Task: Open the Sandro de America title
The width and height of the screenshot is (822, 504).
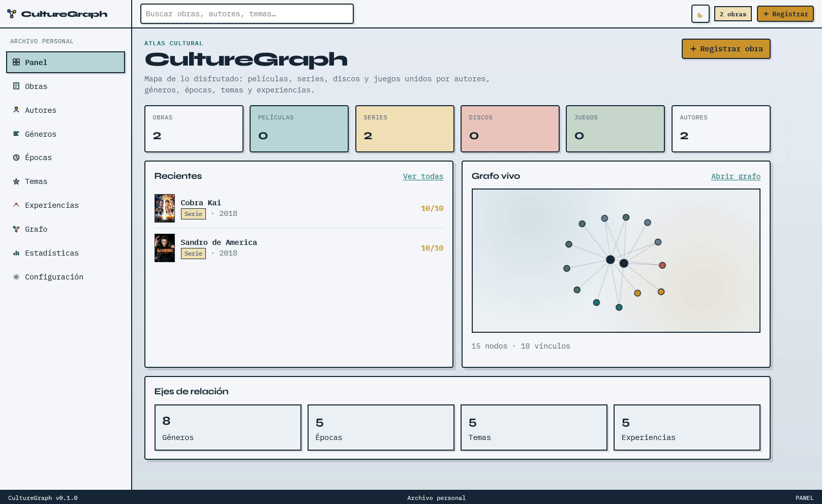Action: coord(219,242)
